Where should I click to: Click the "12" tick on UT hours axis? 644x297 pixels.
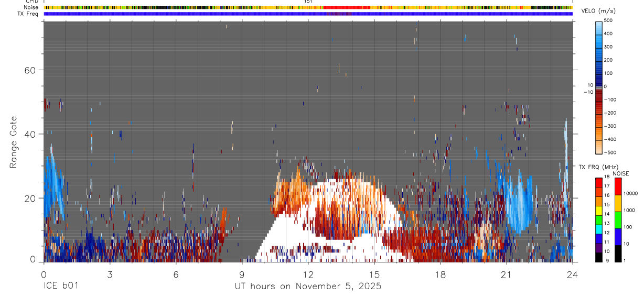pyautogui.click(x=308, y=274)
